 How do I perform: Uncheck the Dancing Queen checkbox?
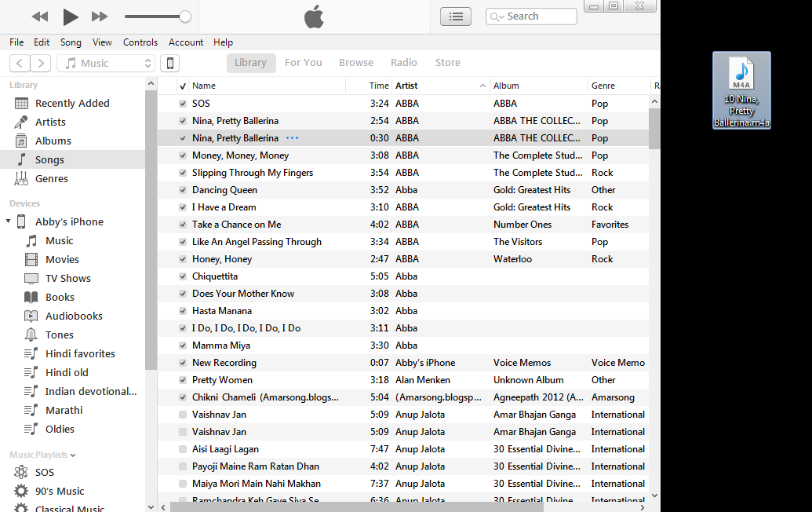click(183, 190)
